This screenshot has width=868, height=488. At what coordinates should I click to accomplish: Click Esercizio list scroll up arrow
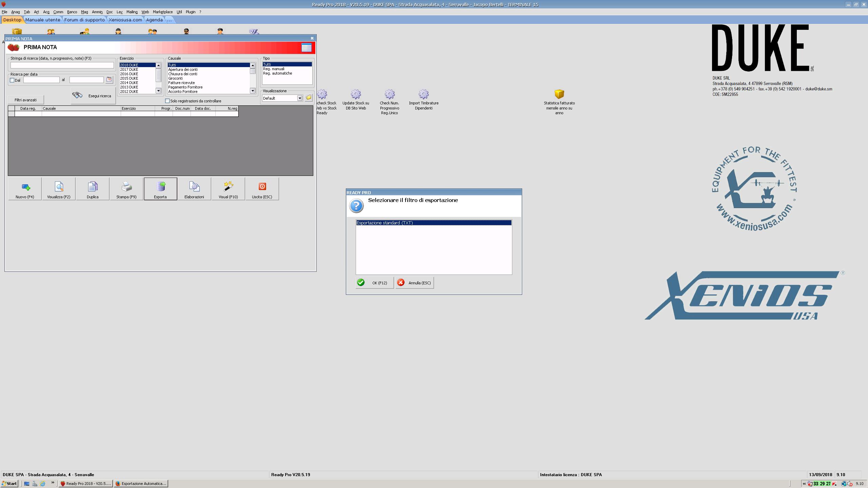click(158, 65)
